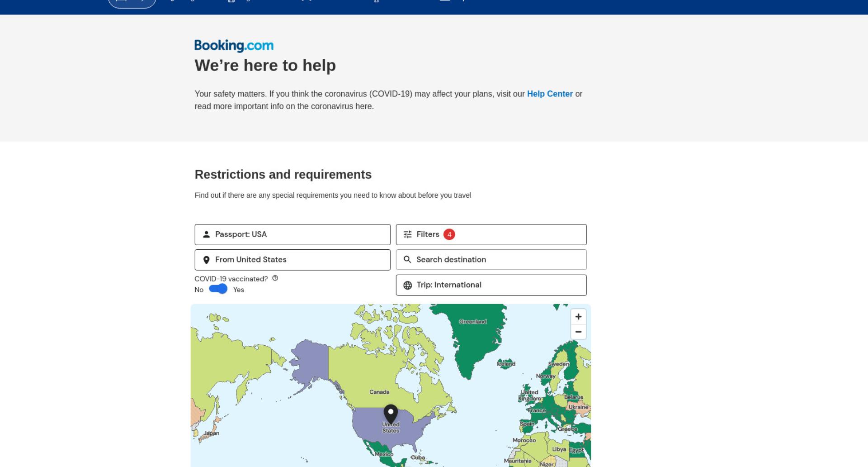
Task: Click the France label on the map
Action: click(x=537, y=410)
